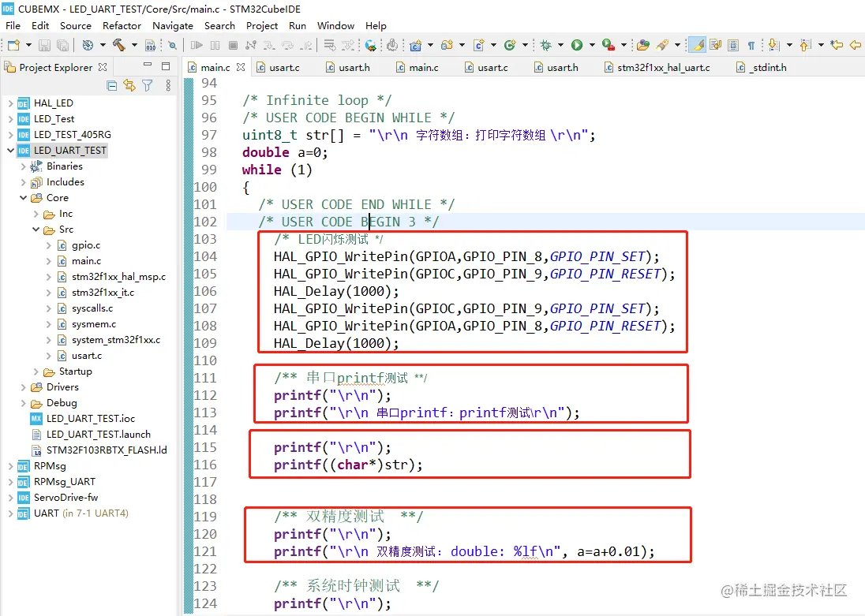Click the flashlight Search toolbar icon
The height and width of the screenshot is (616, 865).
[662, 45]
